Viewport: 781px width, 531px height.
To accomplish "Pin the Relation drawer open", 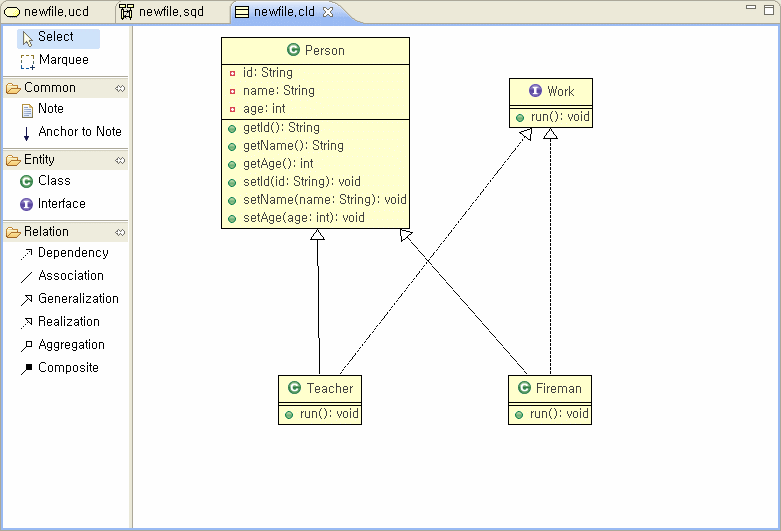I will [x=120, y=232].
